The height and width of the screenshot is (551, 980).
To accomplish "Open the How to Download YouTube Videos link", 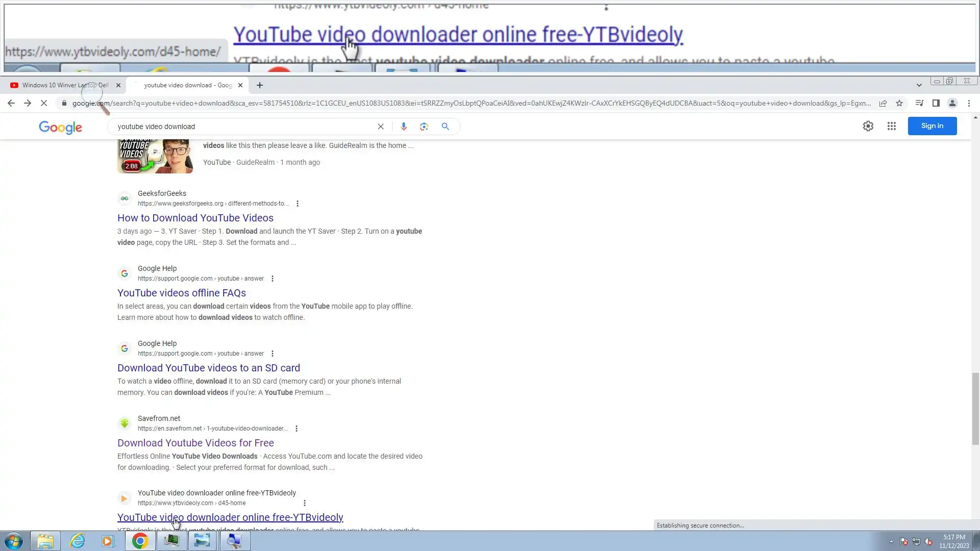I will click(195, 218).
